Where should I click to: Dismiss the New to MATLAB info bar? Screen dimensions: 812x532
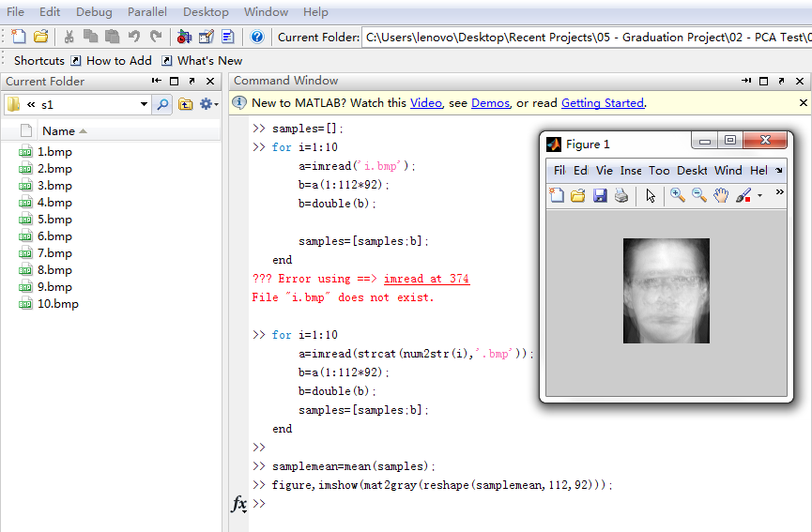click(x=804, y=102)
